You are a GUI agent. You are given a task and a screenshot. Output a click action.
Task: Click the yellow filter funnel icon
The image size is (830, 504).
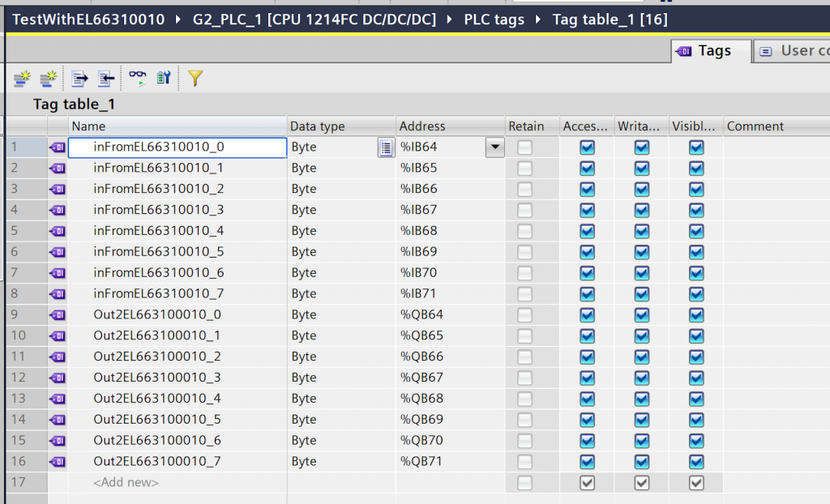[x=195, y=78]
